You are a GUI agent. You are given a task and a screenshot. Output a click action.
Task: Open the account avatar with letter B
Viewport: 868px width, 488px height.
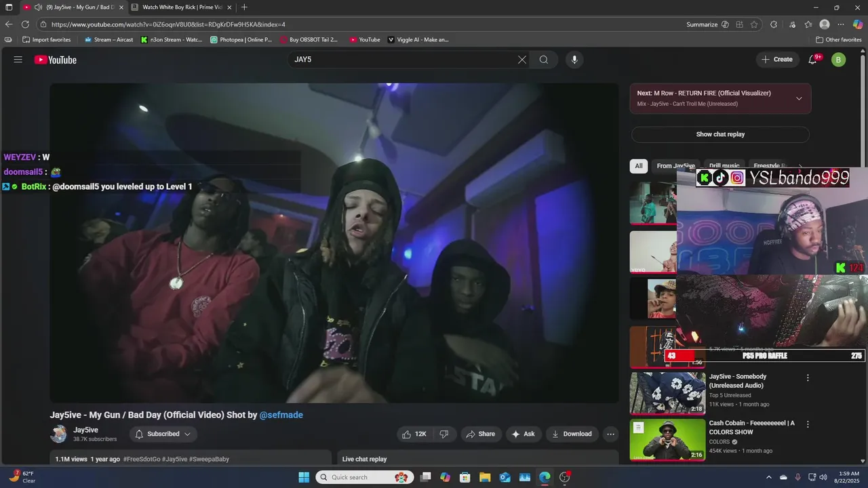(839, 60)
